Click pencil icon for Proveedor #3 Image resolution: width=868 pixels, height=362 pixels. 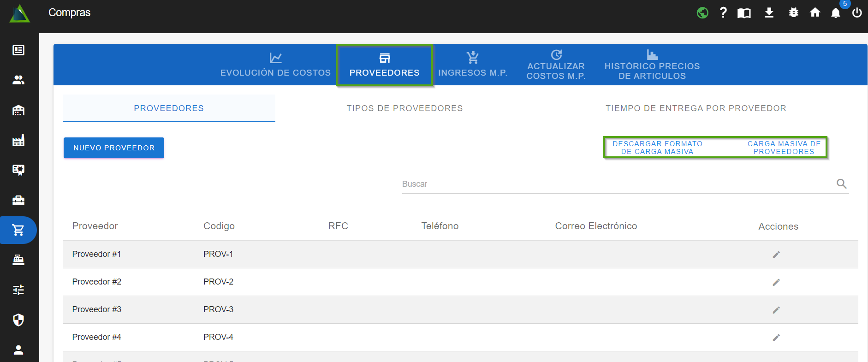pyautogui.click(x=776, y=310)
